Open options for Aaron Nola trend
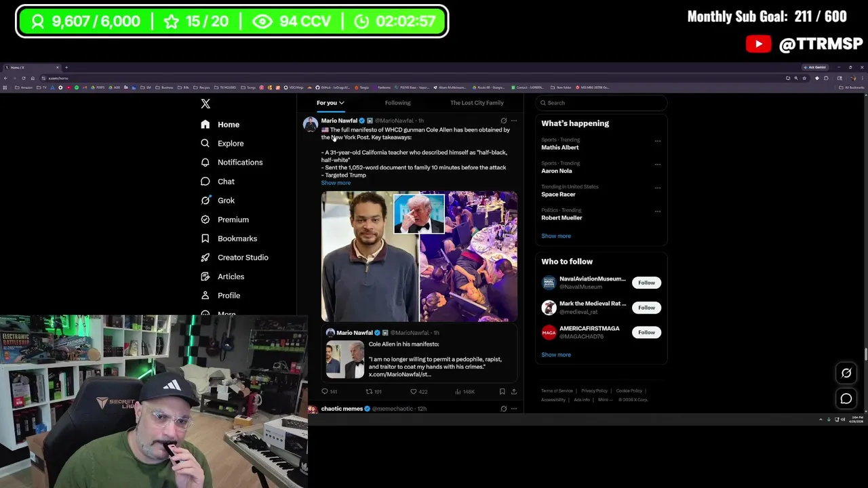The height and width of the screenshot is (488, 868). click(x=657, y=165)
